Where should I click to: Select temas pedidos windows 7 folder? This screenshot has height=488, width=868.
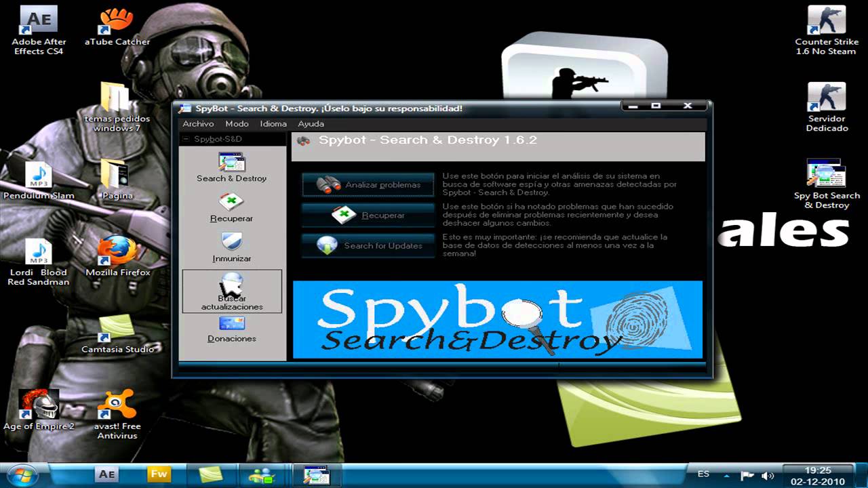click(117, 107)
